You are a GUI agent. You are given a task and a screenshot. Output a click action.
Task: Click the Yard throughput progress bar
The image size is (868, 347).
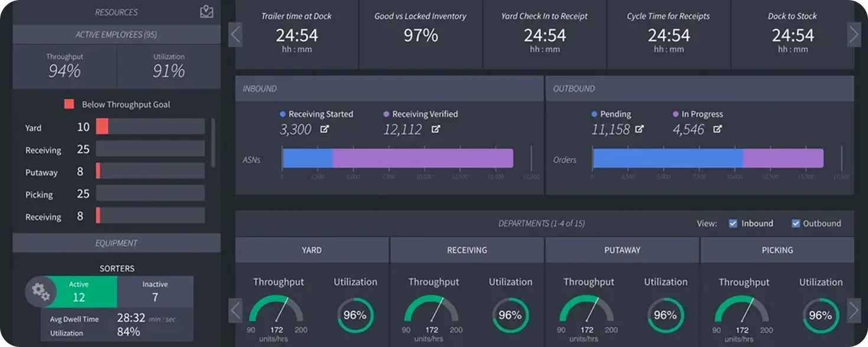pyautogui.click(x=151, y=126)
